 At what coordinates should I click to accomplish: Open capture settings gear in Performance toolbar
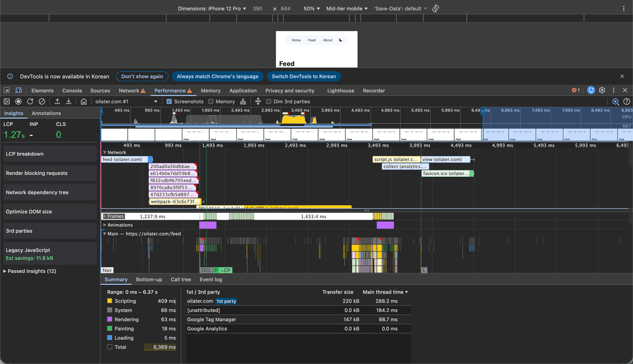point(615,101)
